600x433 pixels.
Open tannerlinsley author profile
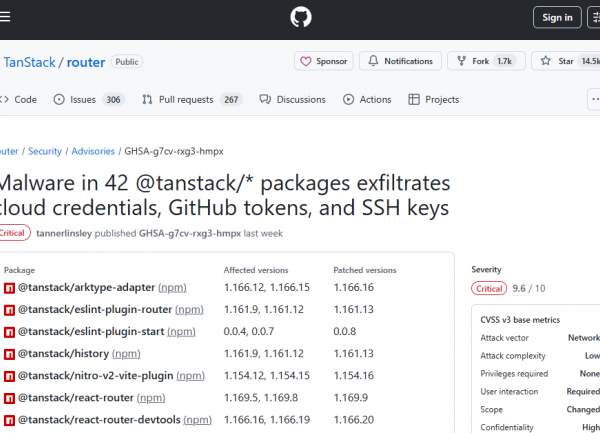(x=64, y=233)
